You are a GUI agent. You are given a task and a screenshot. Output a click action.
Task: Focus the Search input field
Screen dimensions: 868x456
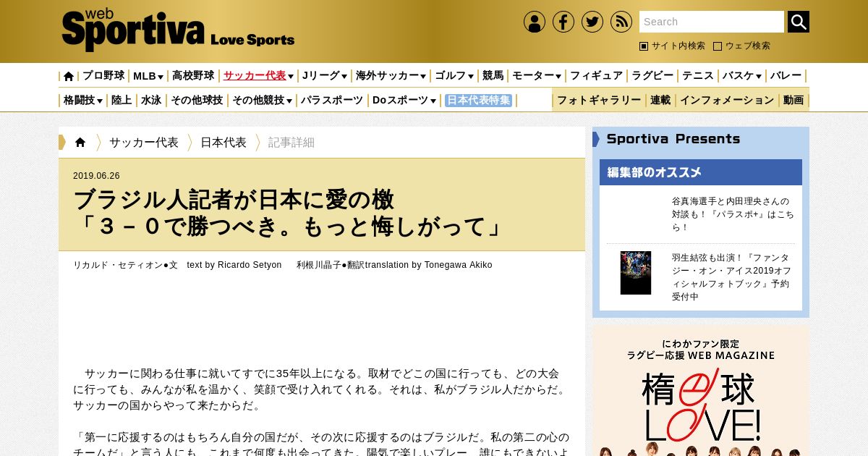pos(712,22)
